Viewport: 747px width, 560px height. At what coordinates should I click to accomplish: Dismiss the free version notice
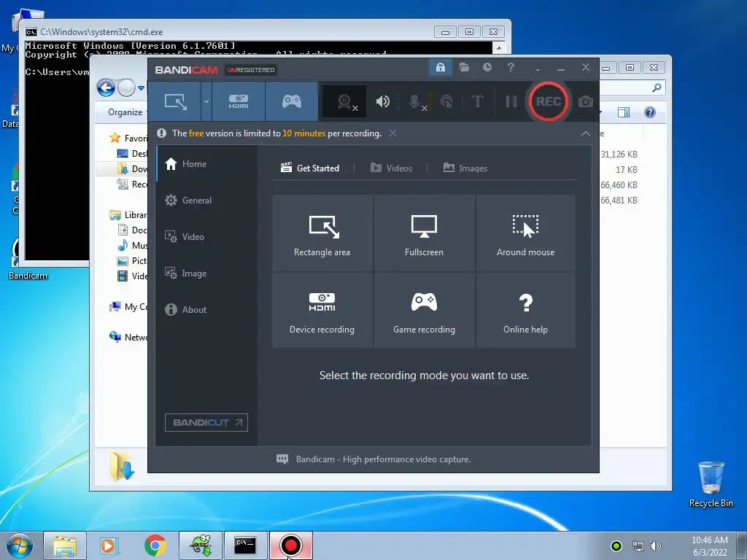pos(392,133)
